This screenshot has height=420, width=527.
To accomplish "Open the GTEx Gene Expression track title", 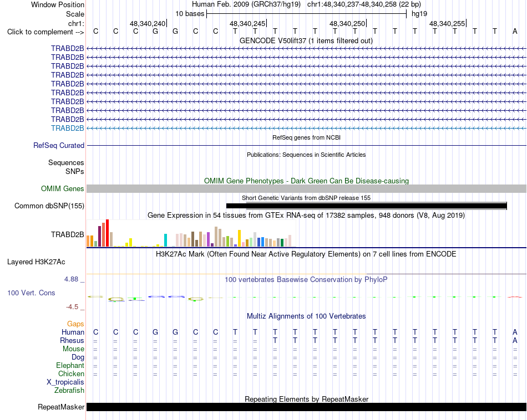I will click(306, 216).
